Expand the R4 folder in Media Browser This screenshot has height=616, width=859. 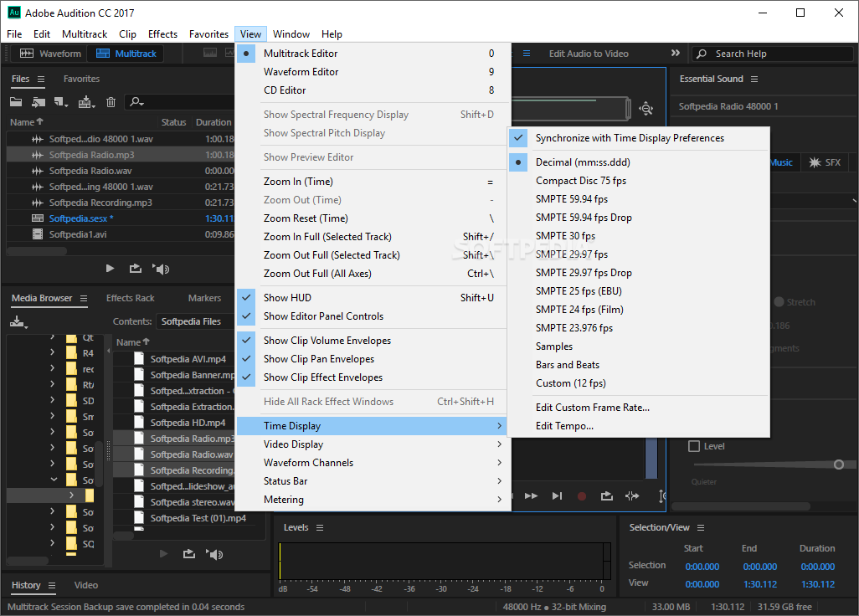[53, 352]
